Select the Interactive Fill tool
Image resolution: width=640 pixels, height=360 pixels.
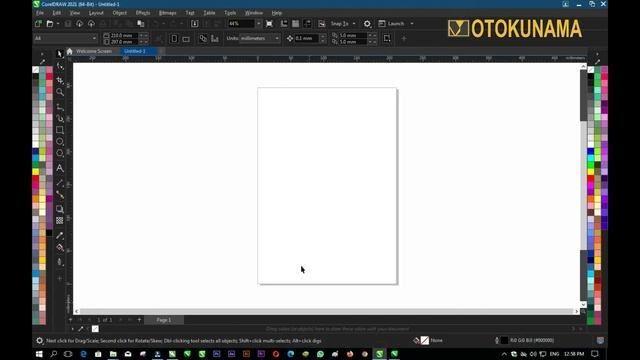(x=60, y=248)
